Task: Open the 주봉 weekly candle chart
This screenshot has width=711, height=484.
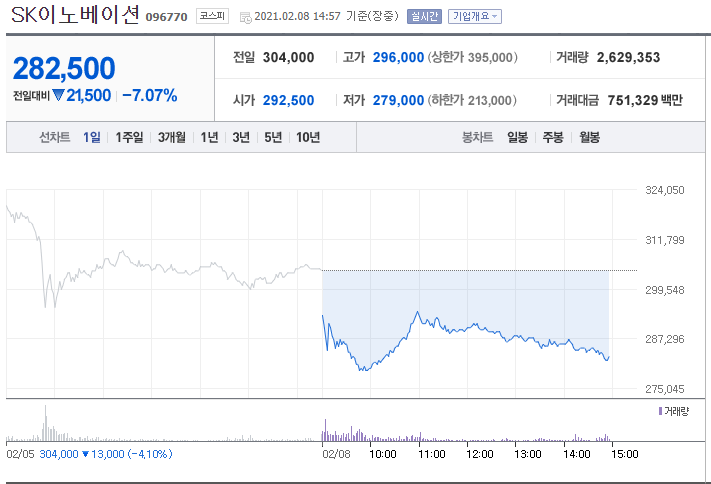Action: pyautogui.click(x=553, y=137)
